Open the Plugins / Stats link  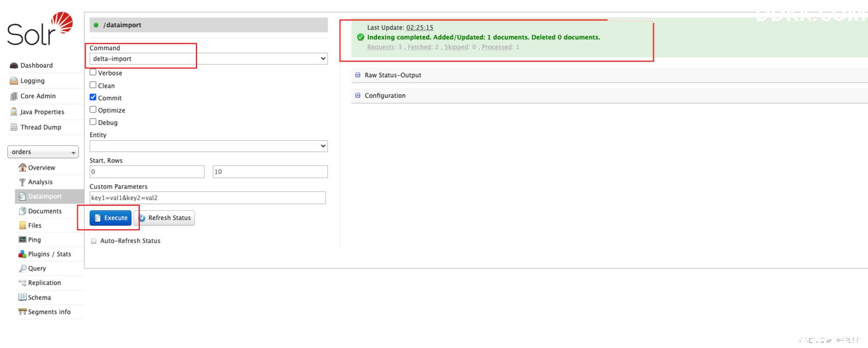tap(49, 254)
